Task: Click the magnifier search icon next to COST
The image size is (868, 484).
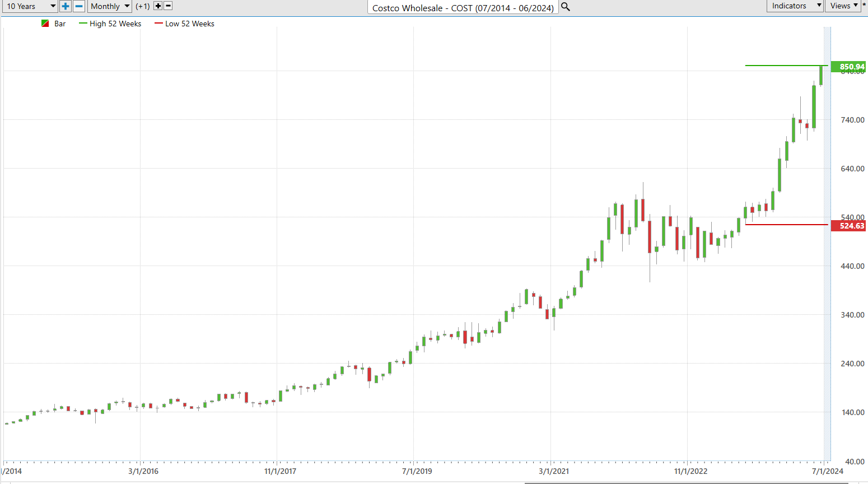Action: 566,7
